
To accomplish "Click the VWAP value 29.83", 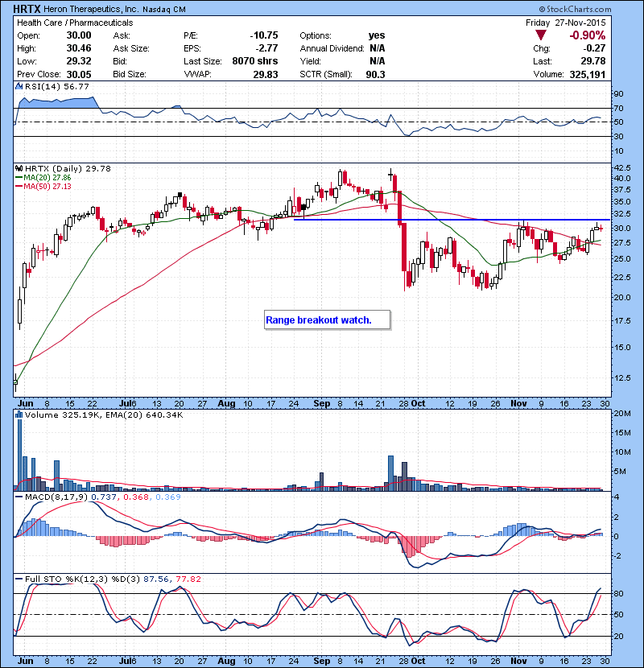I will pyautogui.click(x=266, y=74).
